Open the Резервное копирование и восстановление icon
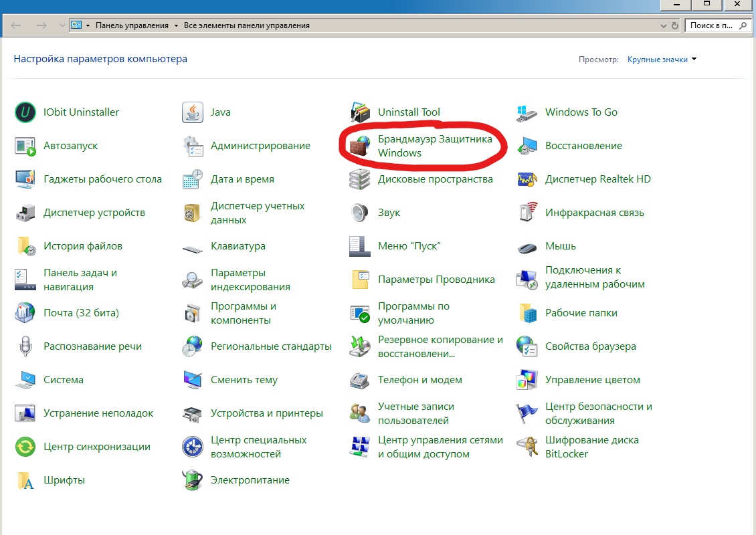 click(x=360, y=346)
